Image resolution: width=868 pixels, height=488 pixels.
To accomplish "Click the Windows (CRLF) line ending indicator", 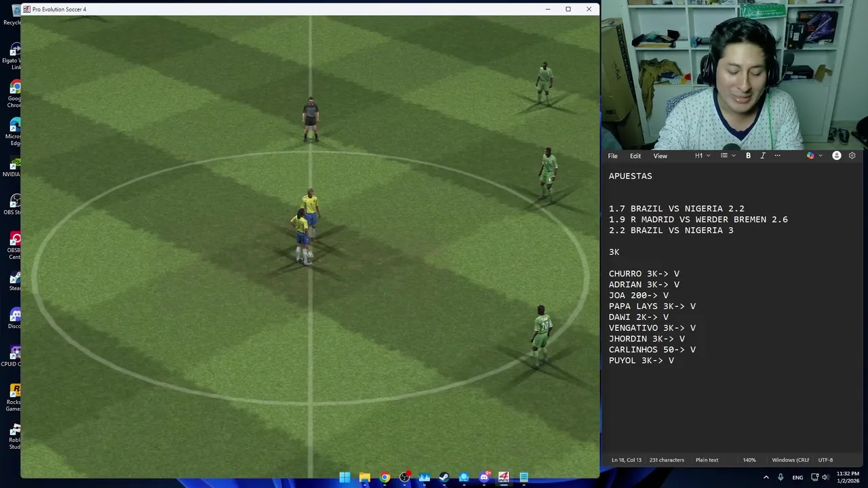I will coord(791,460).
